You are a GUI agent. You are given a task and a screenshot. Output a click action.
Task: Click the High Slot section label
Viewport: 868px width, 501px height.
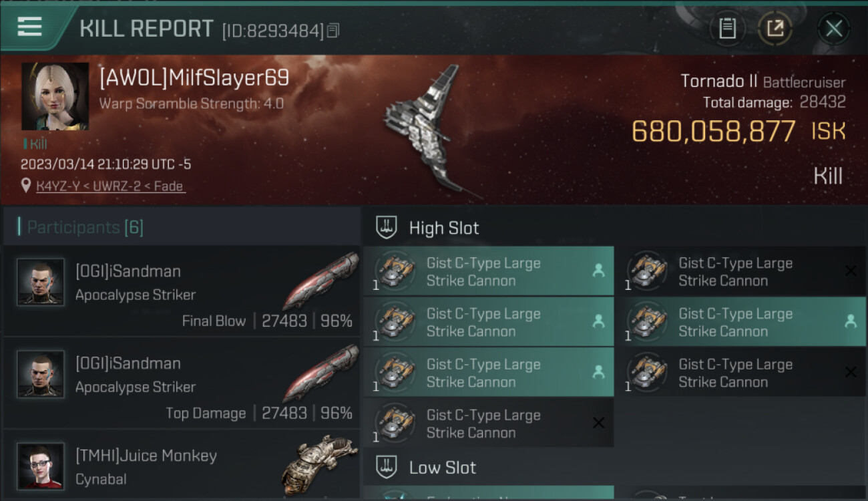tap(444, 228)
